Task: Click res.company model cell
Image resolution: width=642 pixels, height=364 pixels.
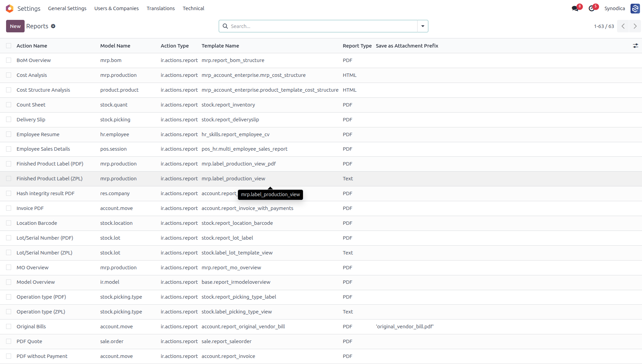Action: tap(115, 193)
